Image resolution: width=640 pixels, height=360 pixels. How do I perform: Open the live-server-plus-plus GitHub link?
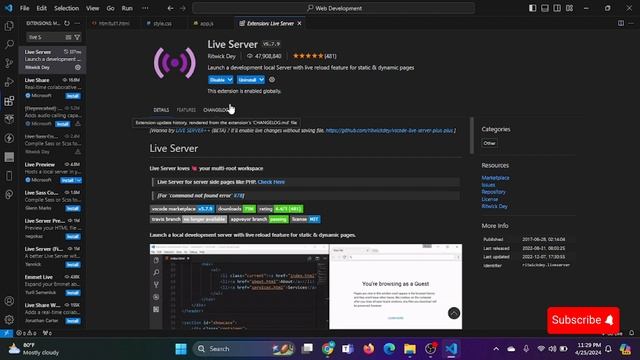[x=389, y=130]
